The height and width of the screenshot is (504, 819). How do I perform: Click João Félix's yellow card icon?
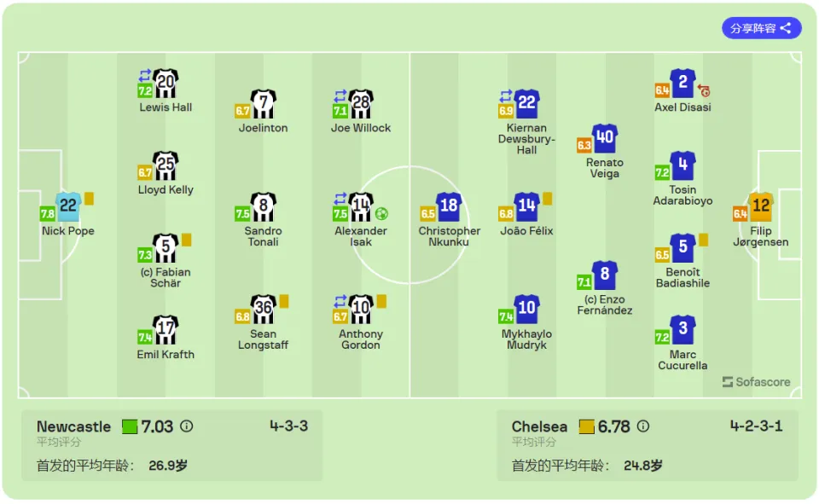pyautogui.click(x=548, y=199)
